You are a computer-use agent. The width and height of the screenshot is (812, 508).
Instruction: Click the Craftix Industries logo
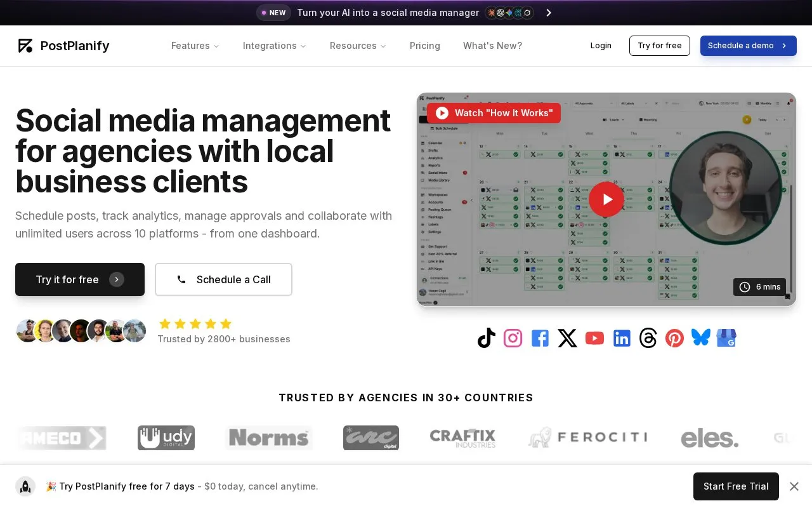pyautogui.click(x=462, y=438)
